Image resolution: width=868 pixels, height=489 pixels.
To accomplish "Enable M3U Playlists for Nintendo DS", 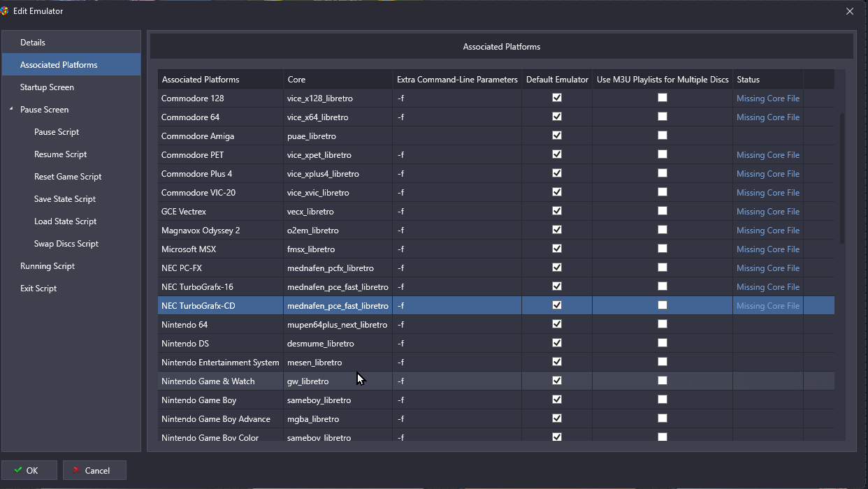I will point(663,343).
